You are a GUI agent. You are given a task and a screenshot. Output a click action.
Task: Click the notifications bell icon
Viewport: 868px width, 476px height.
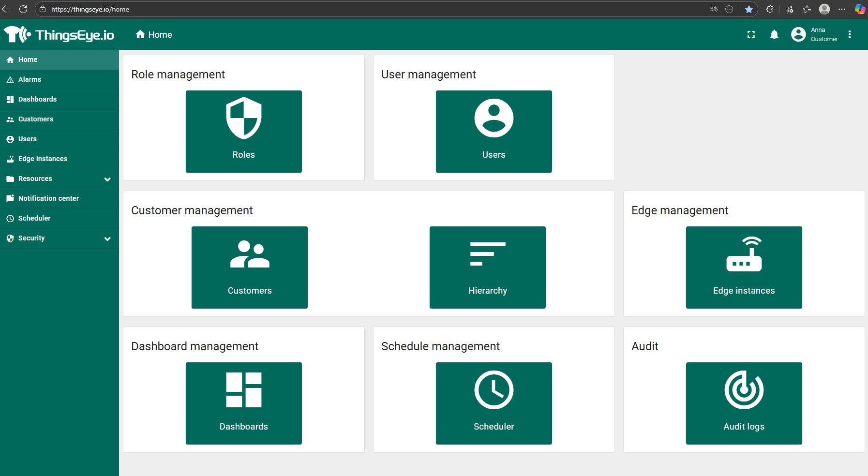774,34
